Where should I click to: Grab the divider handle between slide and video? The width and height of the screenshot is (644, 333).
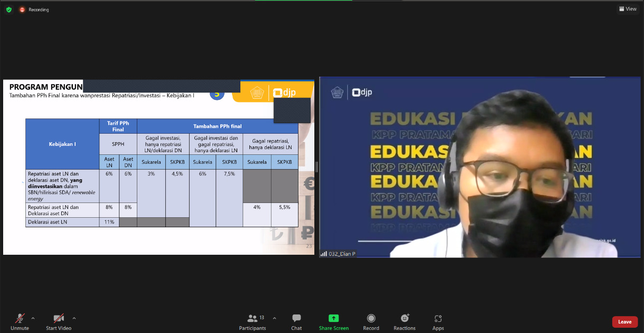pos(316,167)
